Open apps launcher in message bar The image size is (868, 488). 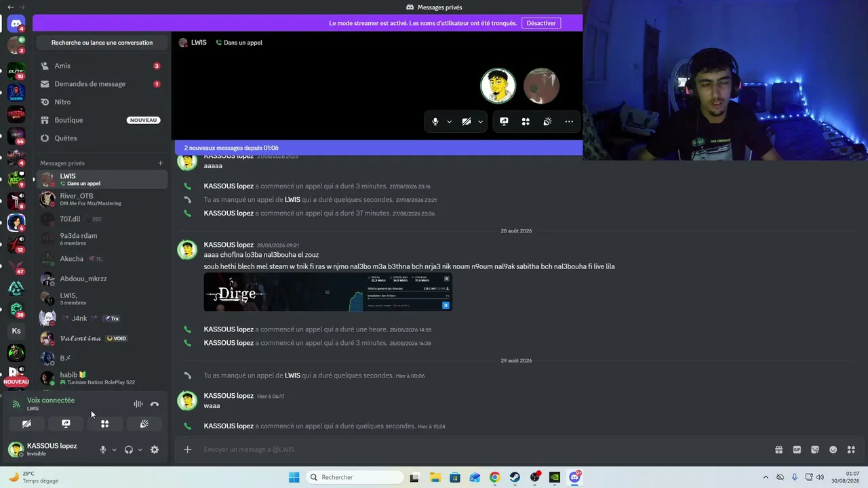pos(852,449)
